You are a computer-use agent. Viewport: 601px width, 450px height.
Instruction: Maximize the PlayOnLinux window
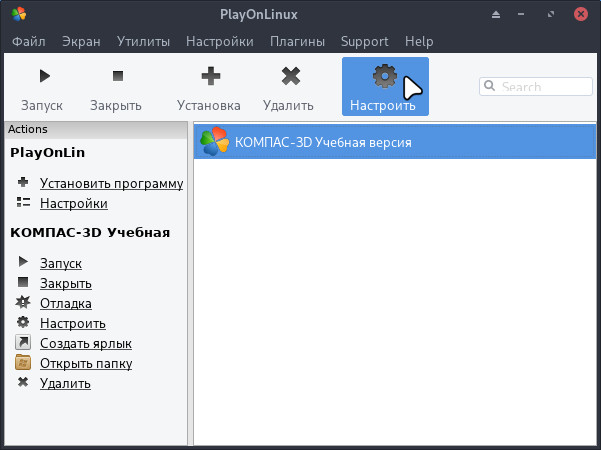[551, 15]
